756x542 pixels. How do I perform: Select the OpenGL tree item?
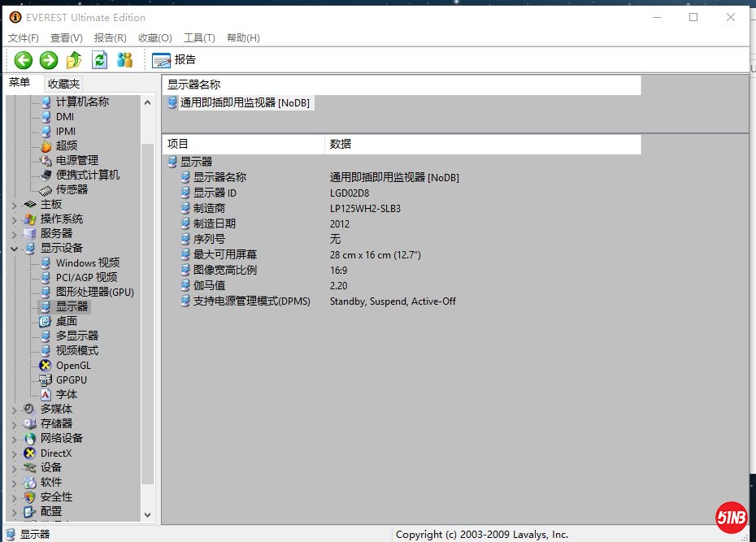(x=73, y=365)
